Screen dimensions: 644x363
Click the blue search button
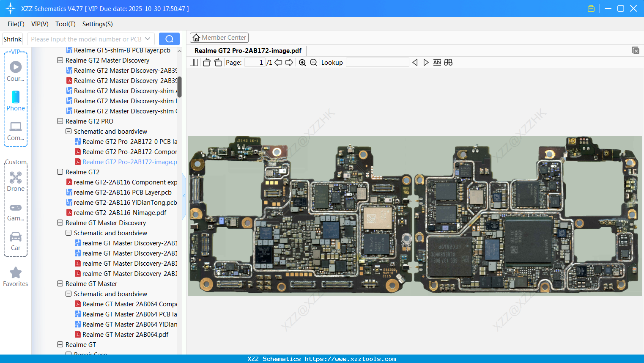tap(169, 39)
